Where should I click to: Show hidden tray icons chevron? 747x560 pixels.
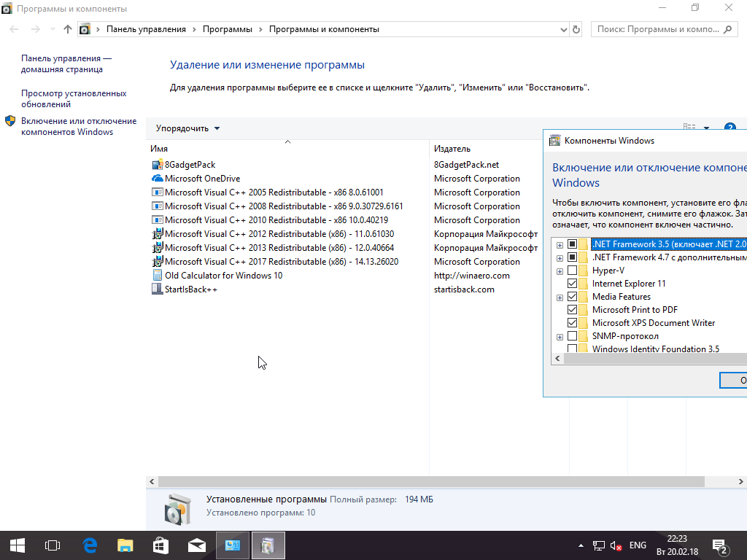tap(581, 545)
